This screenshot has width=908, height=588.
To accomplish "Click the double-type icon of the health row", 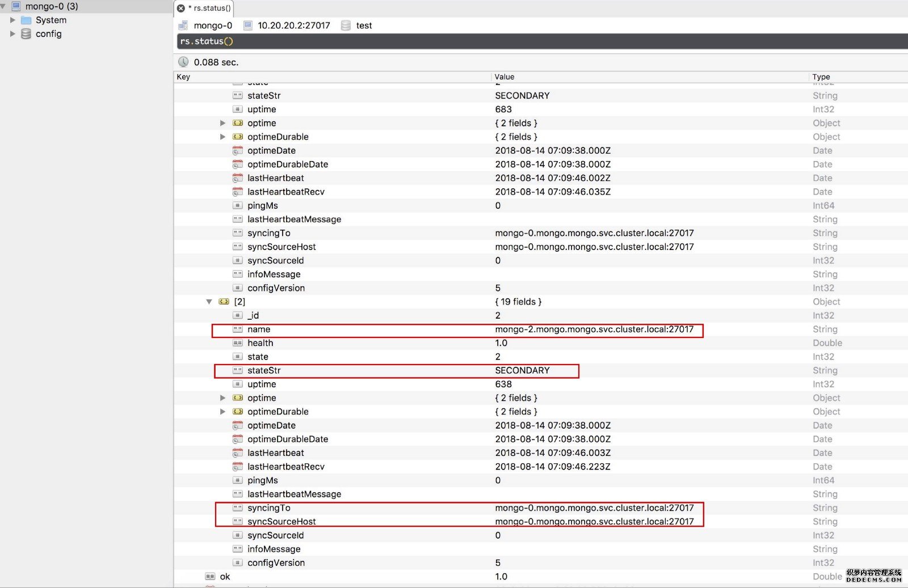I will pyautogui.click(x=238, y=343).
